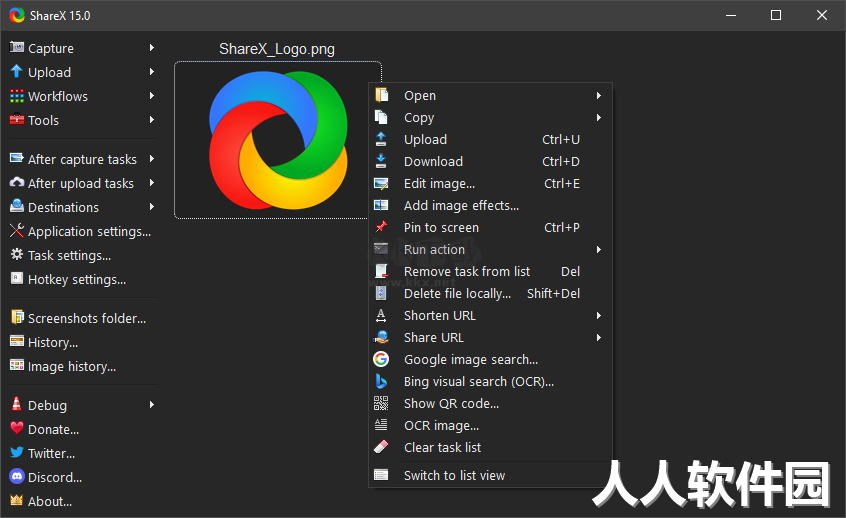
Task: Click the Discord logo icon
Action: click(17, 476)
